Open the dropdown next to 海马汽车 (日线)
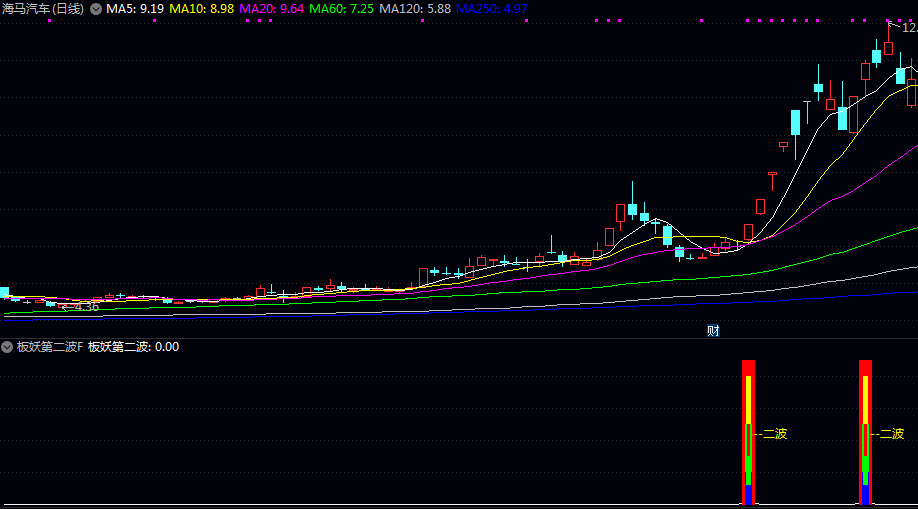Image resolution: width=918 pixels, height=509 pixels. pos(96,9)
